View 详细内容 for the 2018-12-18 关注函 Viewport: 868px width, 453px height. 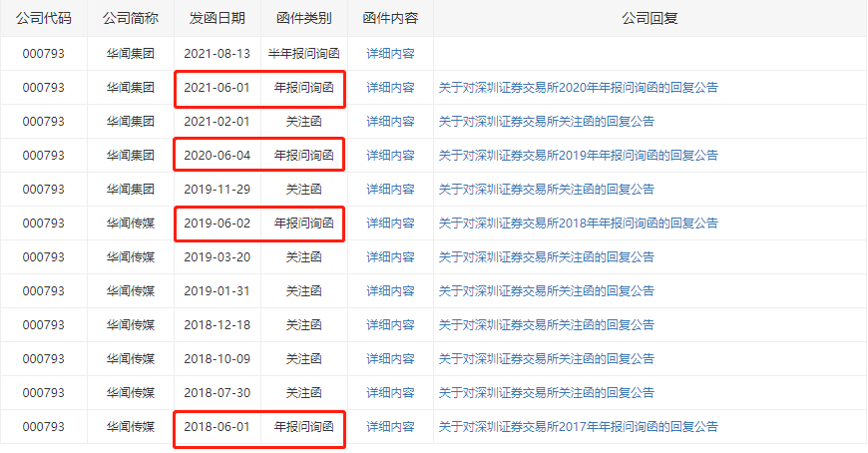(390, 325)
